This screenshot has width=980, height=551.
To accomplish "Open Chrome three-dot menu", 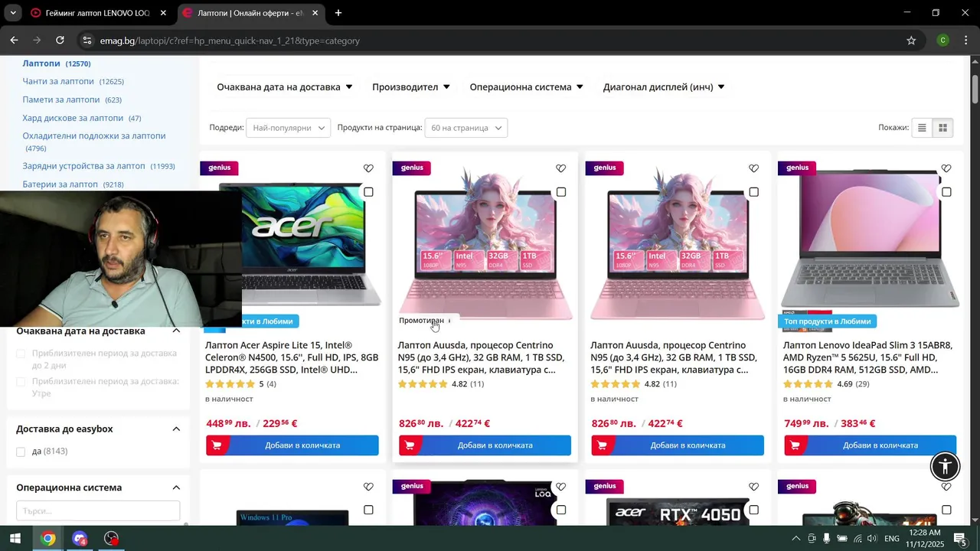I will 966,41.
